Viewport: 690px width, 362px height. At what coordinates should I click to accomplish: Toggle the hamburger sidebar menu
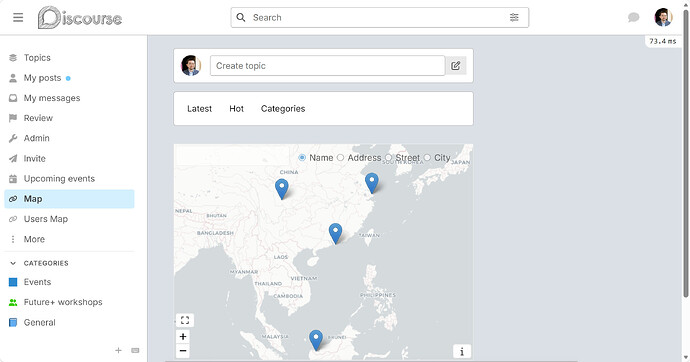[x=18, y=18]
